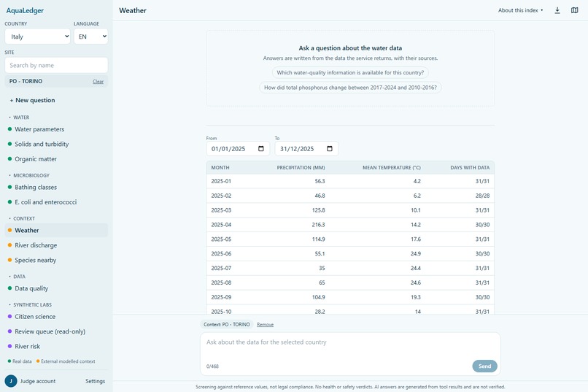Click mean temperature value 24.9
588x392 pixels.
416,253
